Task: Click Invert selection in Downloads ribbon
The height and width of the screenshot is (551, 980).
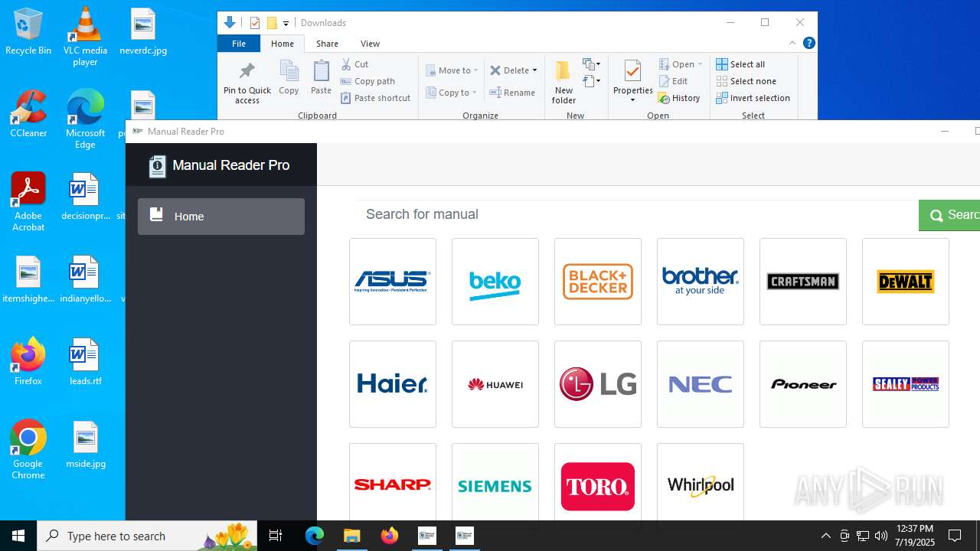Action: click(753, 98)
